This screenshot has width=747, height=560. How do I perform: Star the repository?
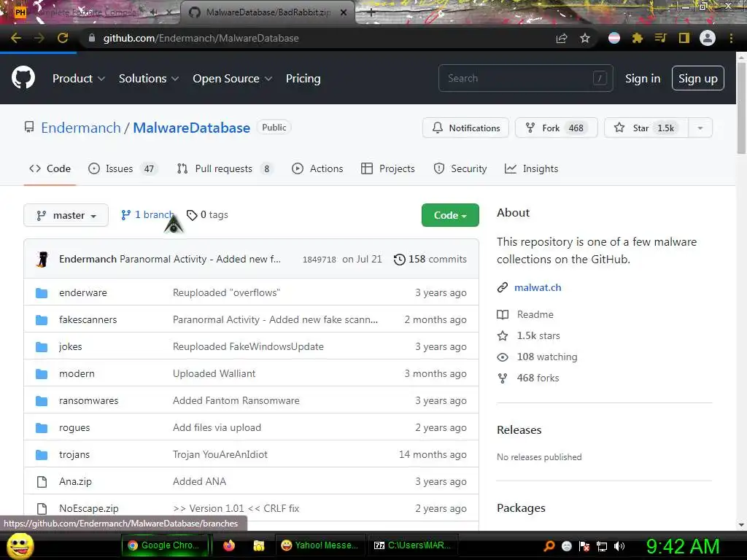[x=646, y=128]
